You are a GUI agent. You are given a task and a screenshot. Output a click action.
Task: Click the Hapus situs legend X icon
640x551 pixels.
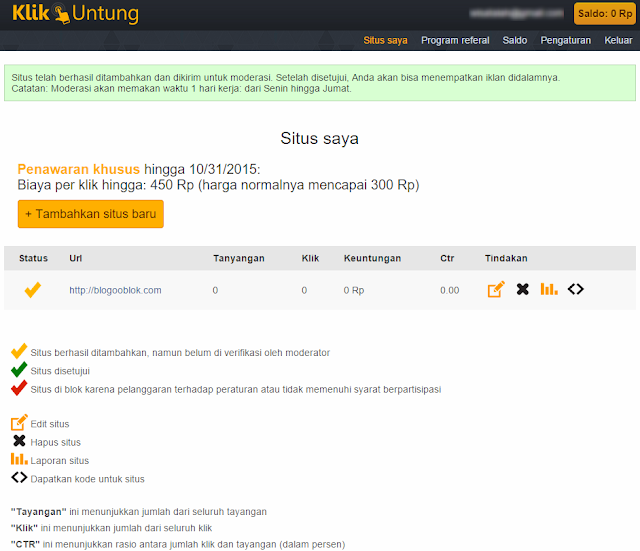[x=19, y=441]
